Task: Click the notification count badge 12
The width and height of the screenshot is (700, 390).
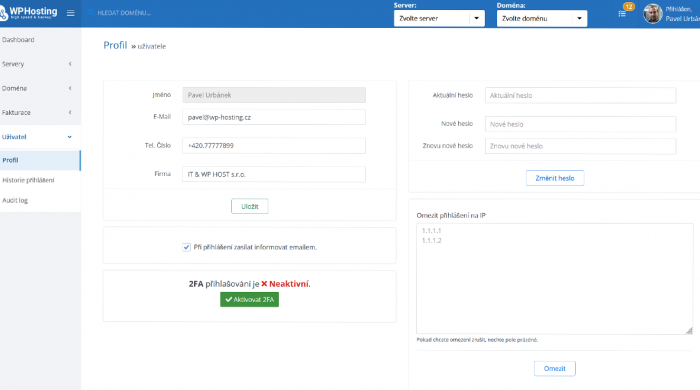Action: coord(629,7)
